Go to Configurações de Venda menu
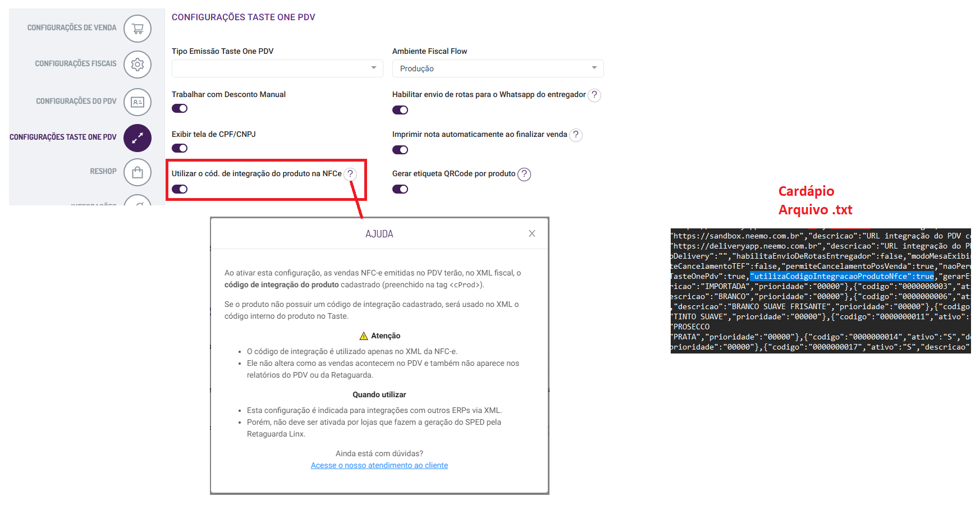980x505 pixels. pos(72,28)
